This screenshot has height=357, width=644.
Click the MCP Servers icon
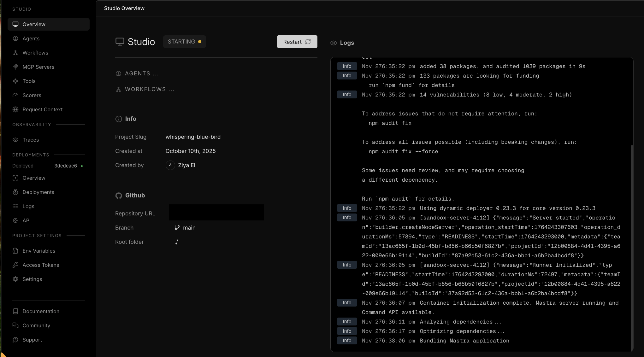pyautogui.click(x=15, y=67)
